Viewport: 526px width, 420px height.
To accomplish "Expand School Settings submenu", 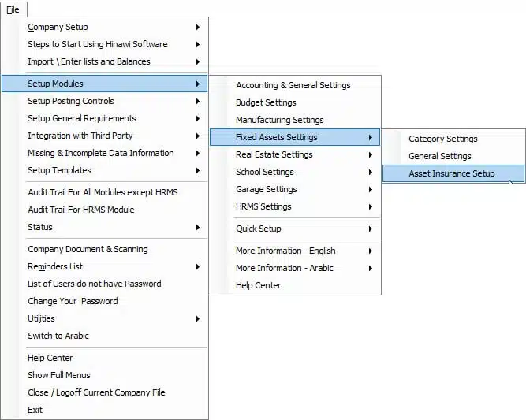I will [x=295, y=172].
